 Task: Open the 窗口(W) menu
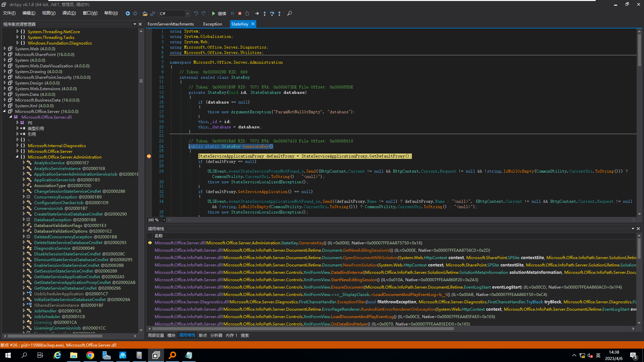pyautogui.click(x=90, y=13)
